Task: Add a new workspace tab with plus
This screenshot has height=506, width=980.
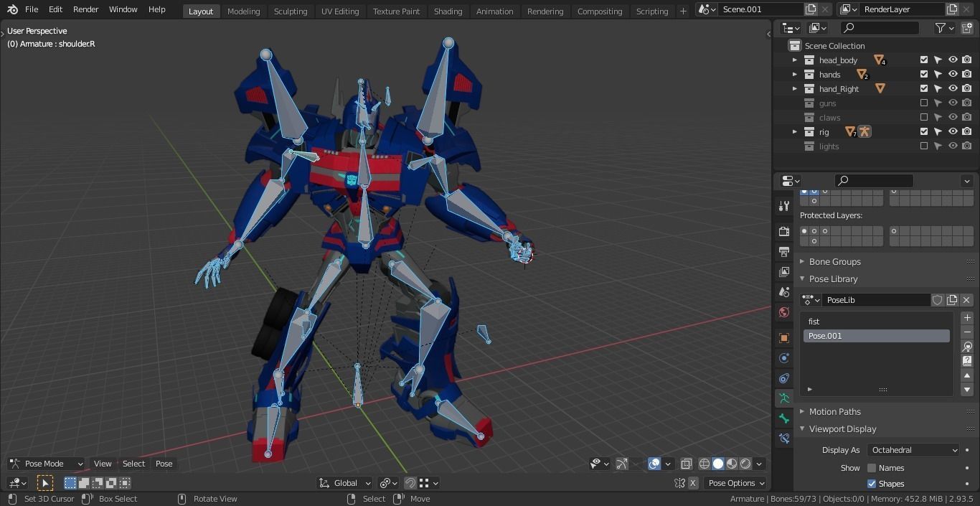Action: tap(683, 11)
